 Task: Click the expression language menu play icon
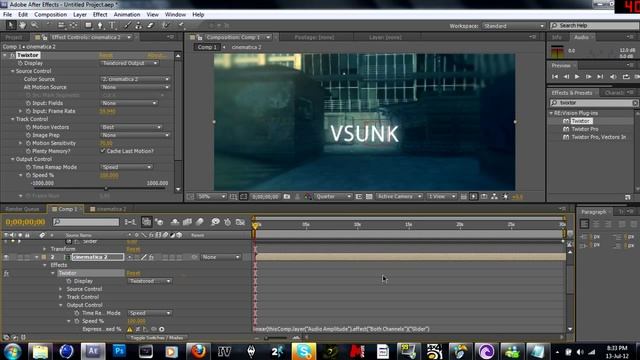tap(162, 329)
